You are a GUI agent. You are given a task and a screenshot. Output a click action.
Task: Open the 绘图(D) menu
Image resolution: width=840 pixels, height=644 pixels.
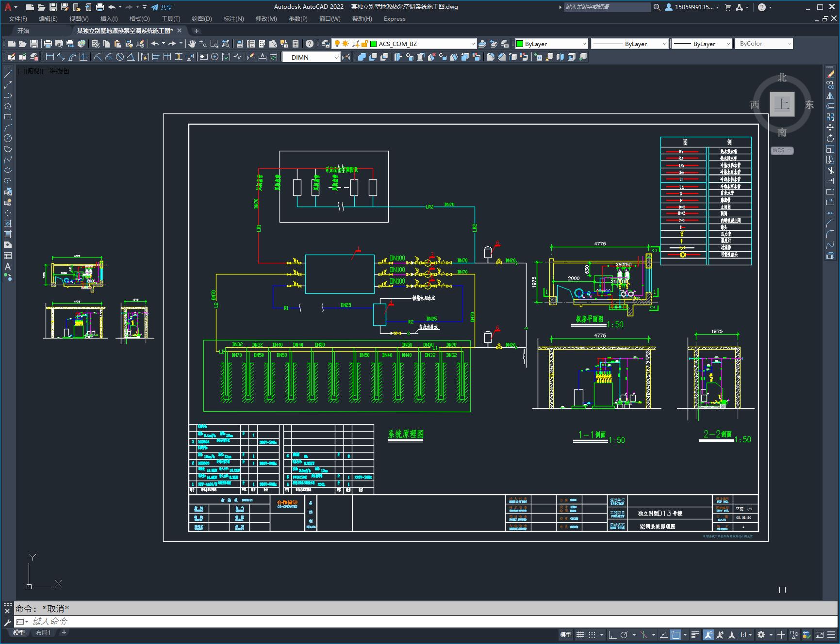point(201,19)
